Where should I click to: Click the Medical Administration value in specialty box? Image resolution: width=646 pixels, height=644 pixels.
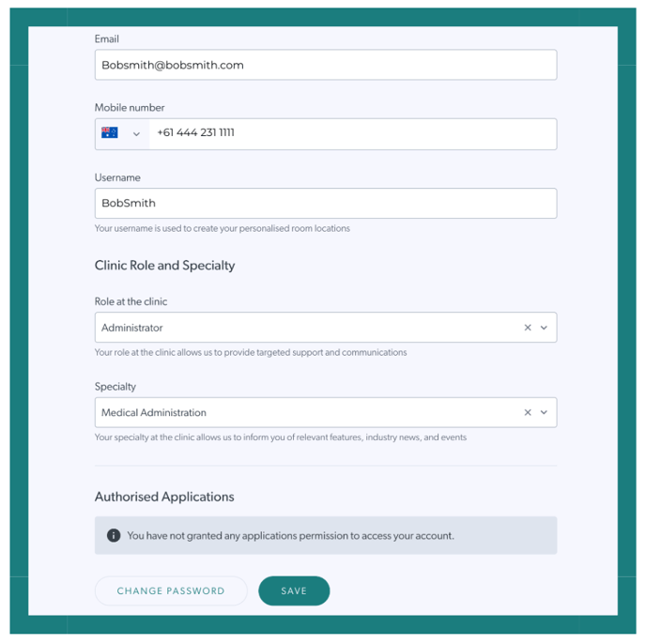tap(154, 413)
